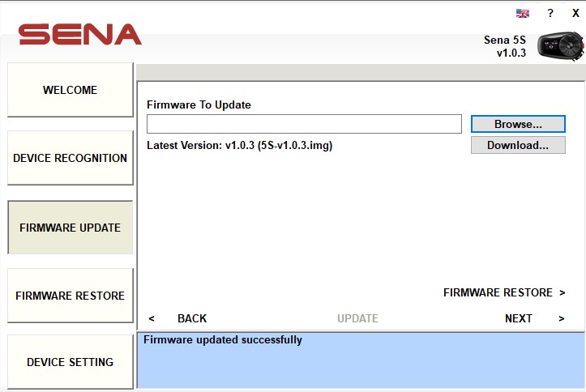Click the greyed-out UPDATE button

point(357,318)
